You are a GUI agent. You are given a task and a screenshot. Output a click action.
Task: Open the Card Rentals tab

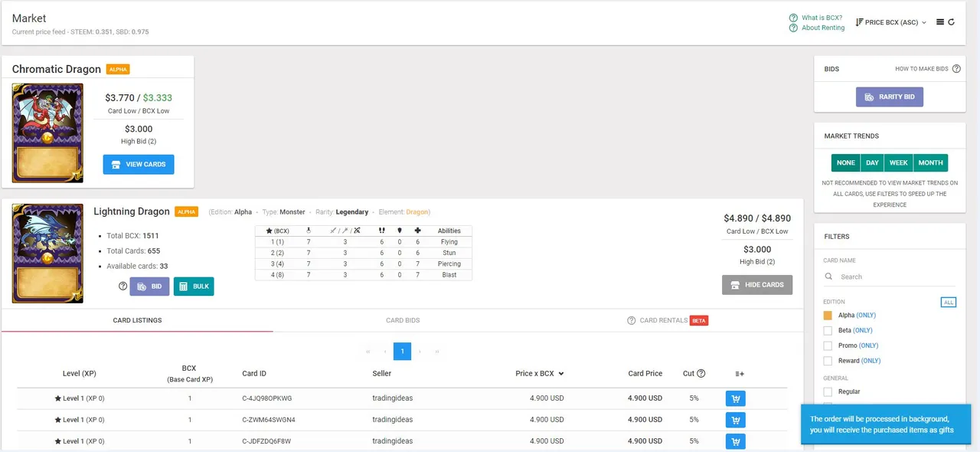663,320
